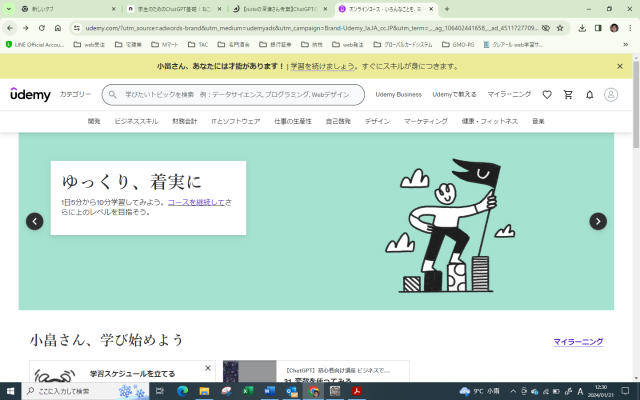Open a new browser tab

(x=447, y=9)
